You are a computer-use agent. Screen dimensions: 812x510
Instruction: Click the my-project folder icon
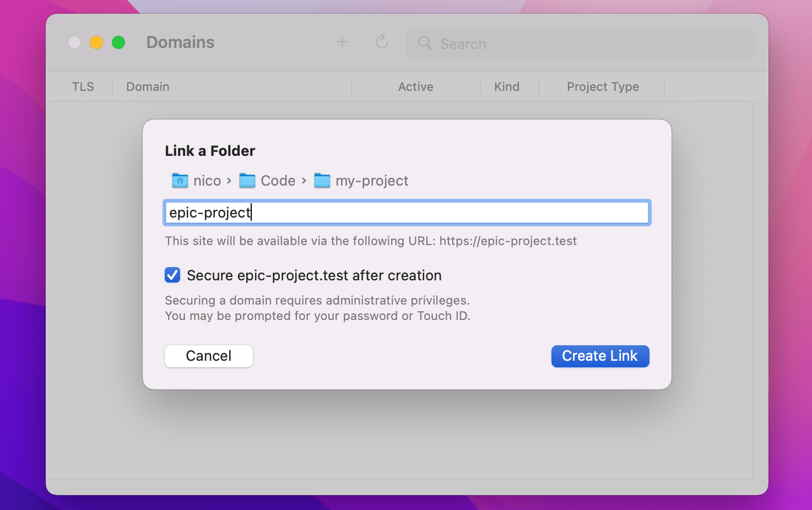(322, 181)
